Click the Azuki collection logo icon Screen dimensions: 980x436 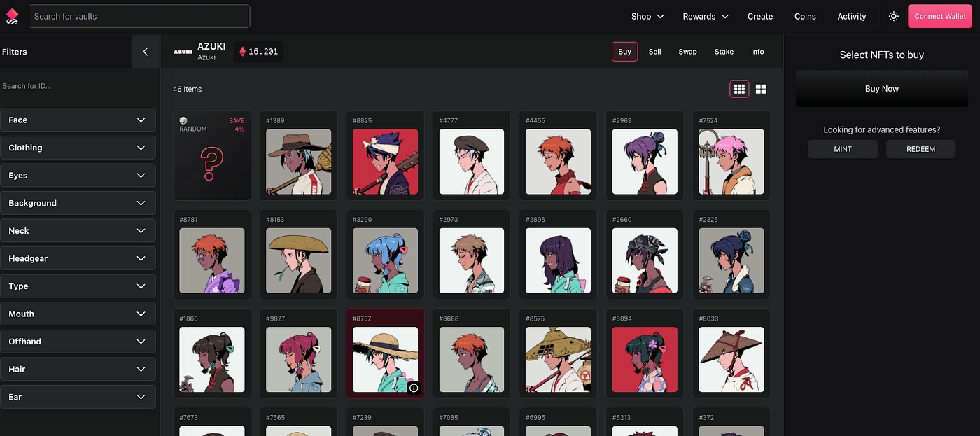point(183,52)
